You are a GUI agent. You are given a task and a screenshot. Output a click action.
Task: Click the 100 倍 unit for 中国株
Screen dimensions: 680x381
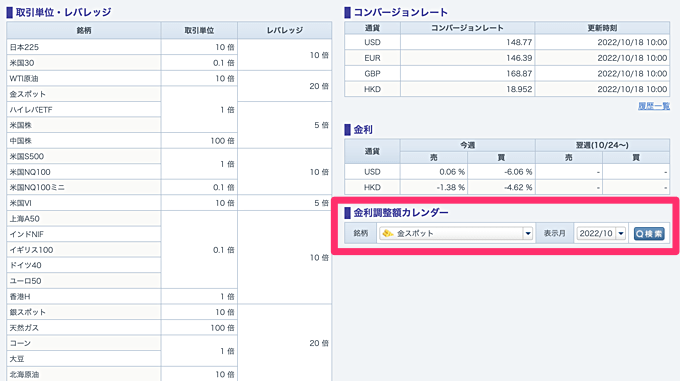222,141
